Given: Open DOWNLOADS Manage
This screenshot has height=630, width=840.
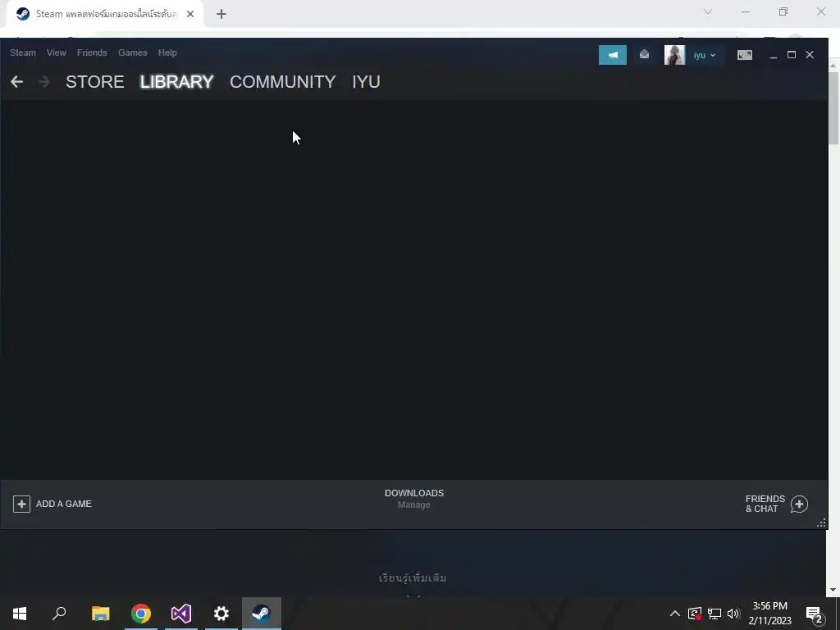Looking at the screenshot, I should coord(414,499).
